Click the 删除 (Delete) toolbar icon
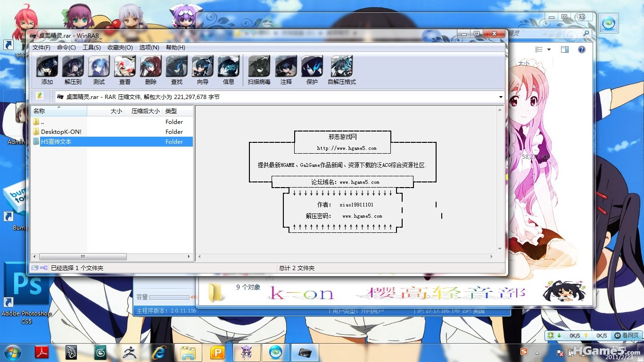The height and width of the screenshot is (362, 644). click(x=151, y=70)
